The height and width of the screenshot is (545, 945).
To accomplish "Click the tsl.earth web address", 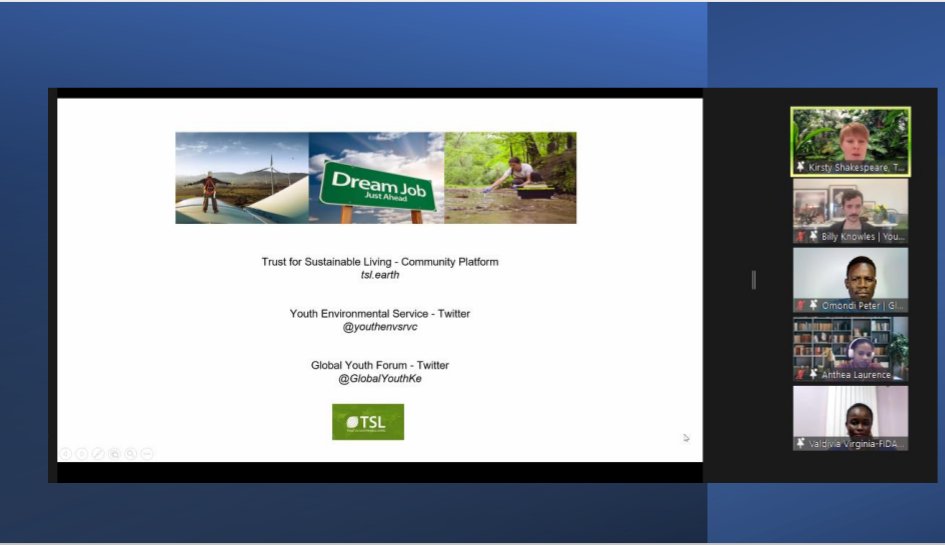I will (380, 275).
